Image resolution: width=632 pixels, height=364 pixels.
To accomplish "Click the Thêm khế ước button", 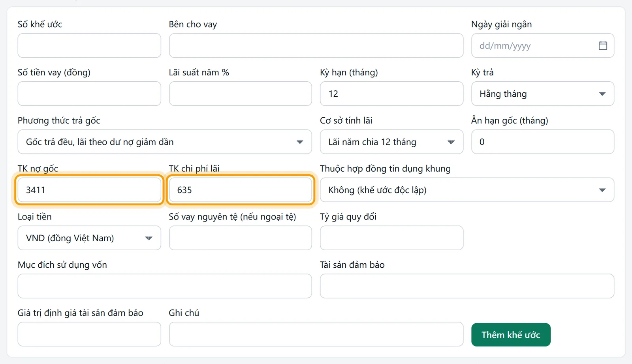I will point(511,335).
